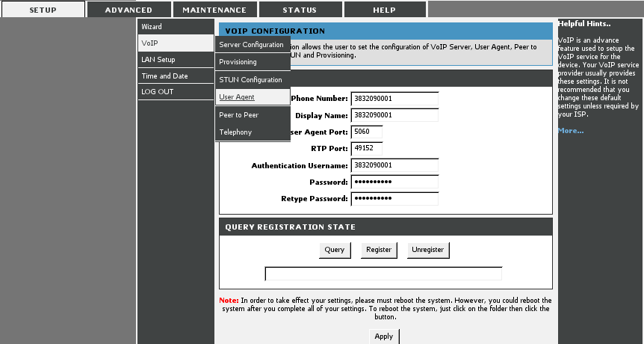Select Provisioning in the VoIP submenu
The image size is (644, 344).
pyautogui.click(x=252, y=62)
